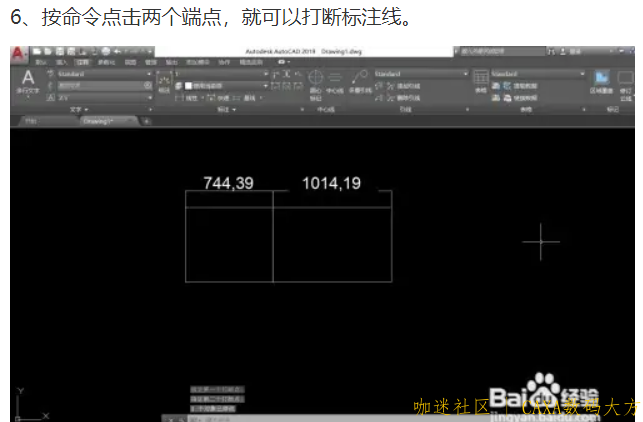Click the sign-in user icon in title bar

(x=563, y=51)
